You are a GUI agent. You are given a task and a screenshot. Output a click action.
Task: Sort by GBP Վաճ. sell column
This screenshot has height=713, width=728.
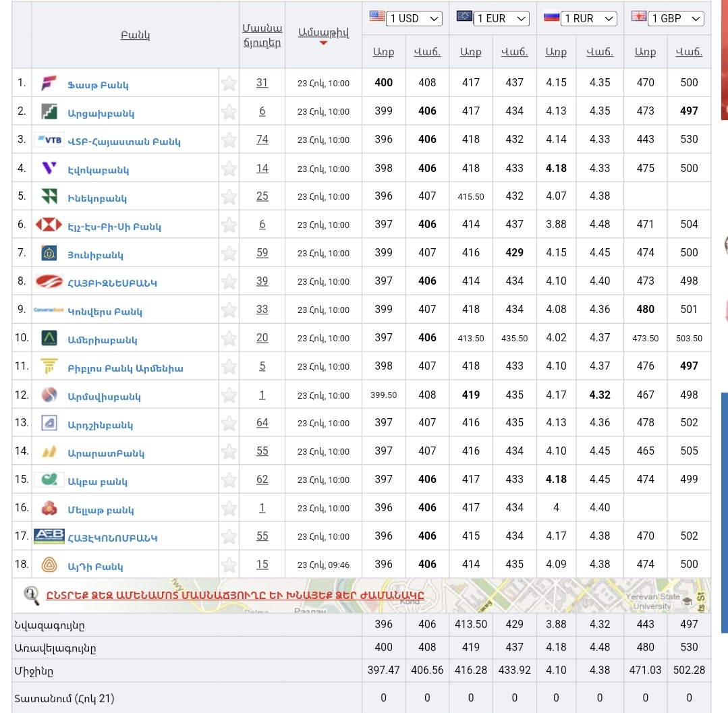[689, 52]
